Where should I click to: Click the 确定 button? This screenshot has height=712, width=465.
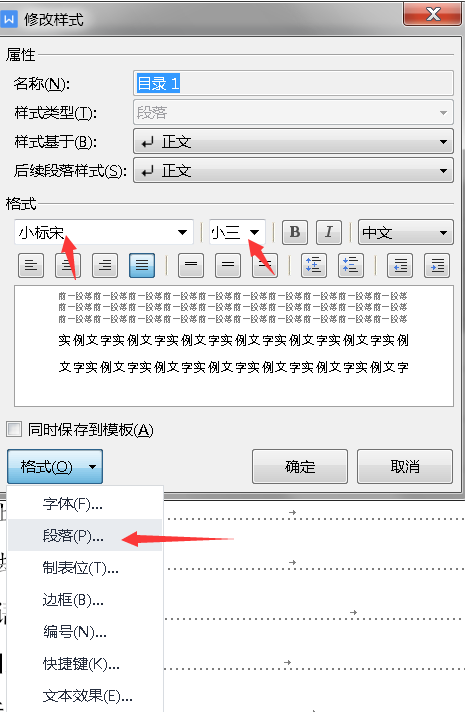coord(300,466)
